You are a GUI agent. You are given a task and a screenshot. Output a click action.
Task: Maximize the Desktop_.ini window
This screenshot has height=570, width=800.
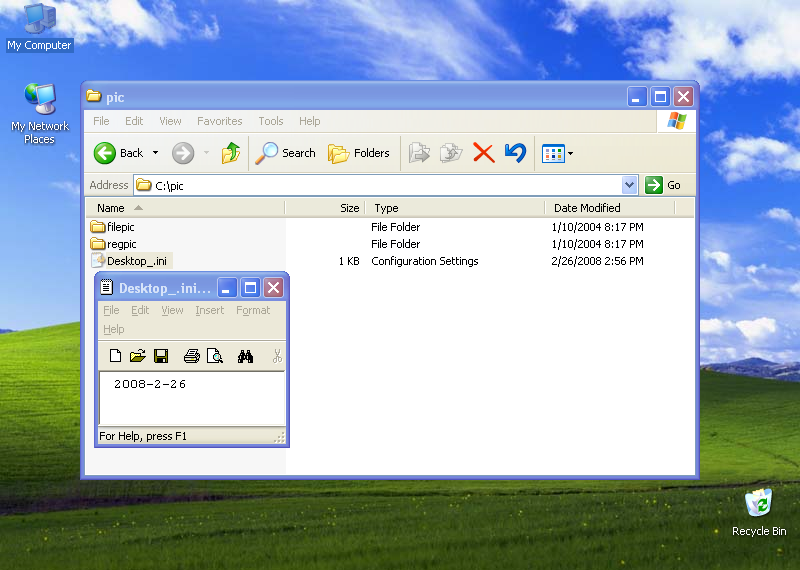[x=250, y=288]
